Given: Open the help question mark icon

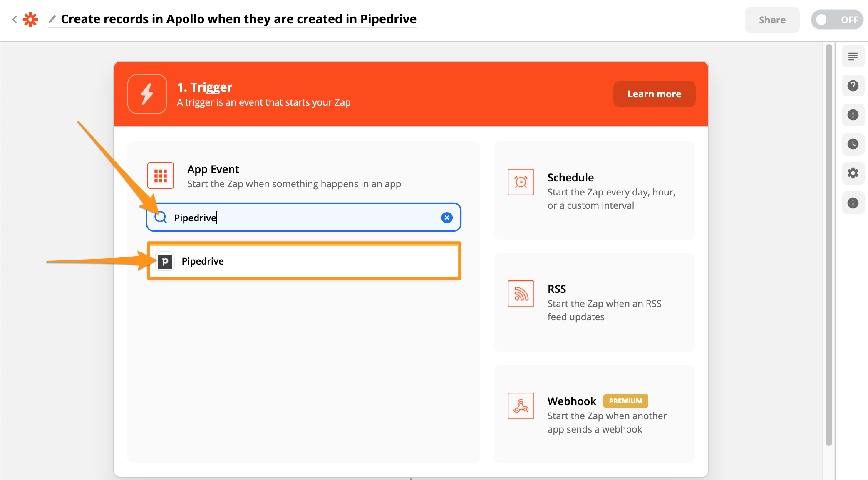Looking at the screenshot, I should coord(853,86).
